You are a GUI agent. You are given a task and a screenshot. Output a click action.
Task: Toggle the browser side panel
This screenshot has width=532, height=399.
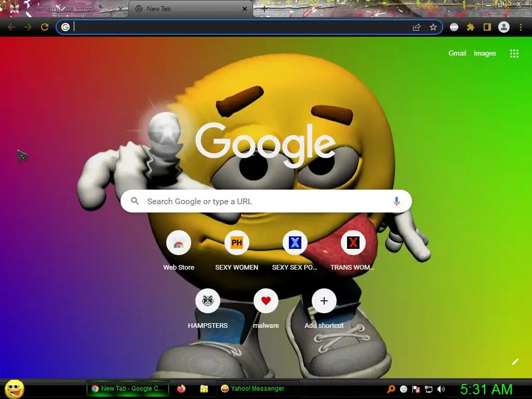tap(487, 27)
